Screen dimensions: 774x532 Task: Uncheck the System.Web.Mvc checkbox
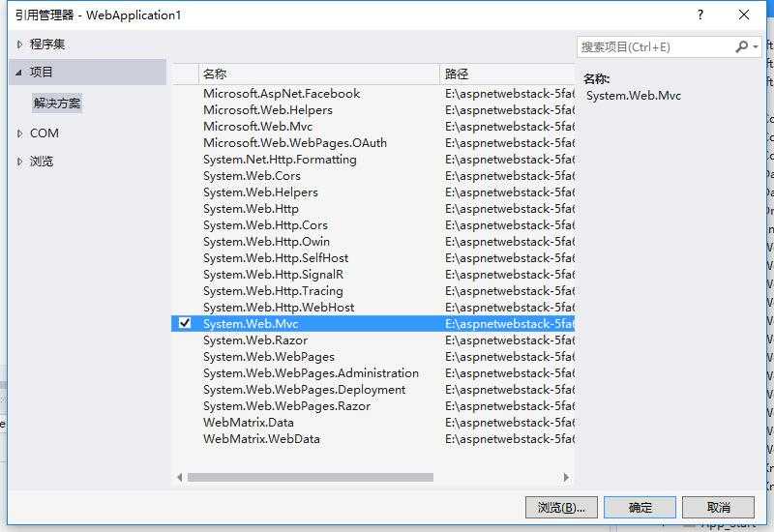[185, 323]
